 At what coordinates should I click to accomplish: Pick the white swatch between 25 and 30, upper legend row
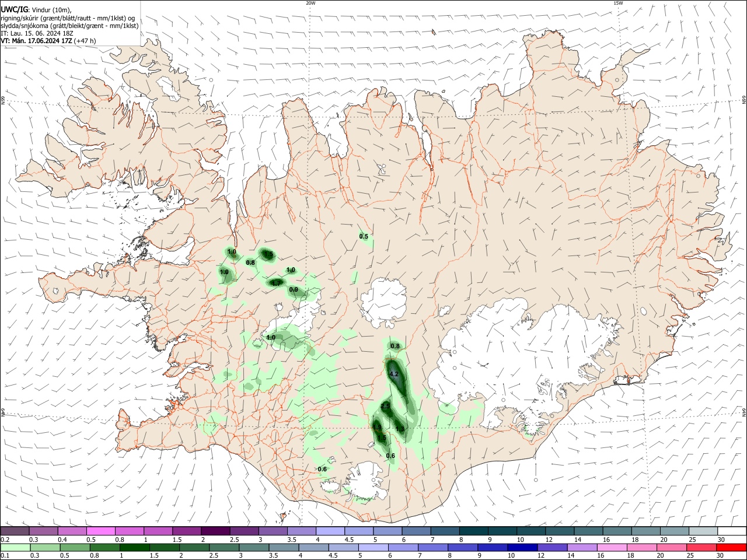(x=703, y=531)
